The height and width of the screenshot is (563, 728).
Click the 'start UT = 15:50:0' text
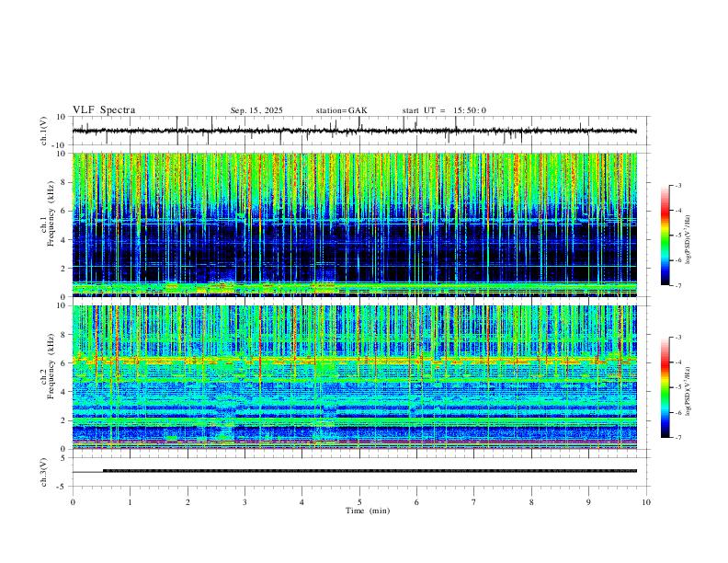(x=444, y=110)
